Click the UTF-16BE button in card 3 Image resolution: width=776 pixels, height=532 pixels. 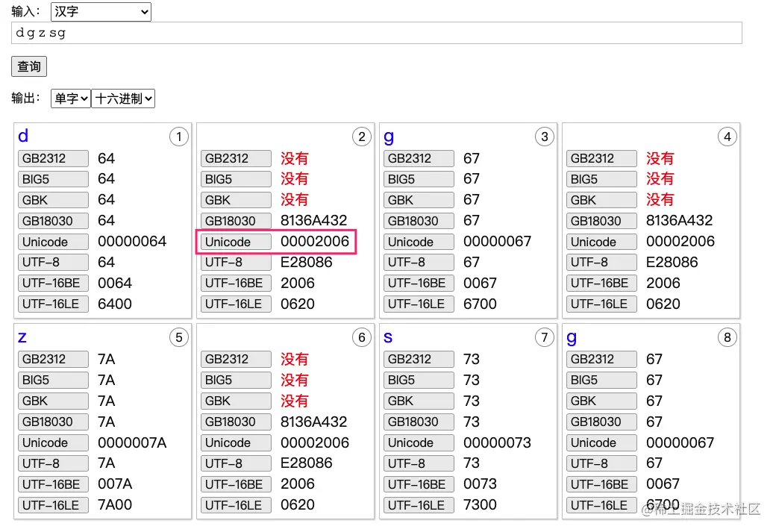tap(419, 283)
